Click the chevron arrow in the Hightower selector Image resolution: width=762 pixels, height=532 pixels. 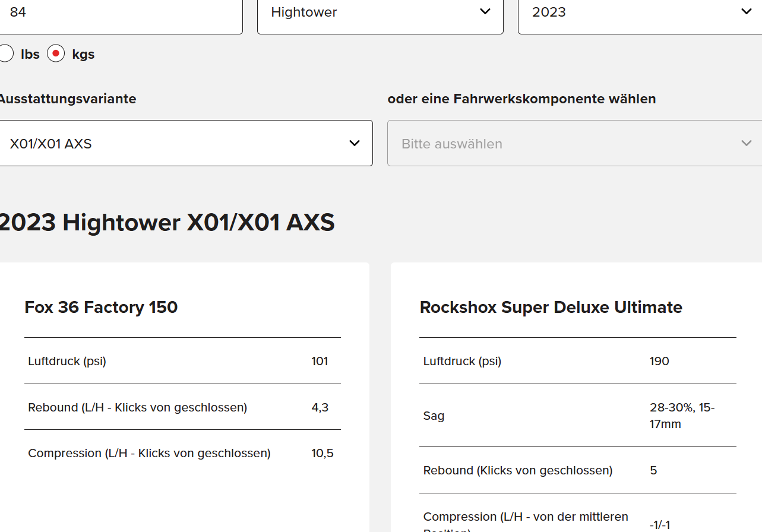point(485,12)
